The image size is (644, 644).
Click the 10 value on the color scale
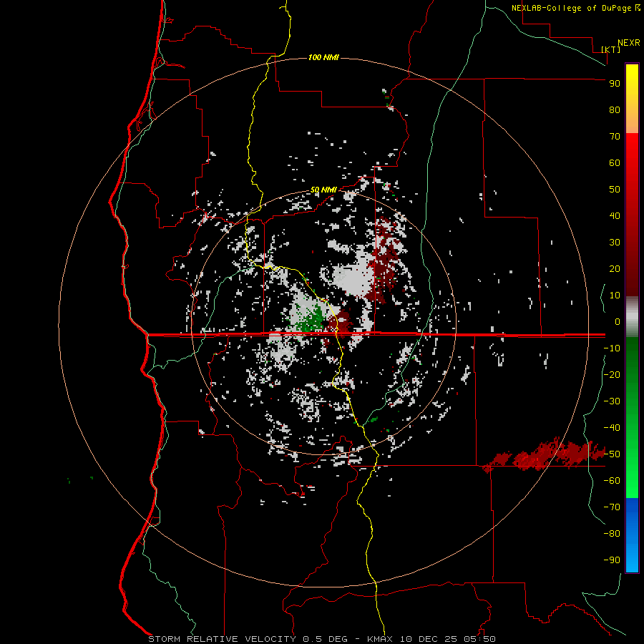click(x=615, y=296)
